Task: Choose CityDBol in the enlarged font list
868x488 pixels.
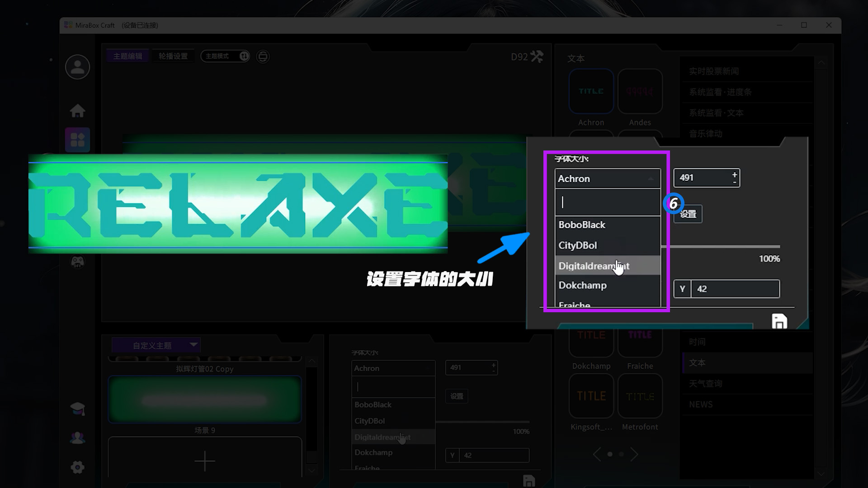Action: (608, 245)
